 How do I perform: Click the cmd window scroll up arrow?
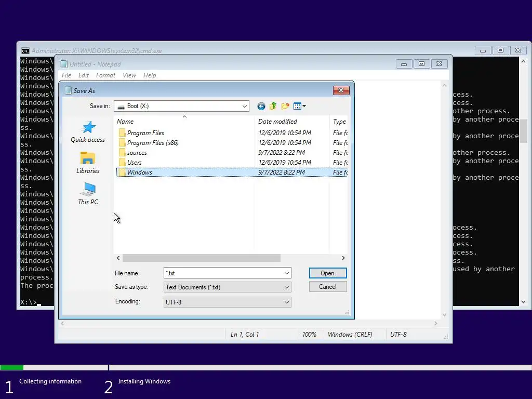pos(523,61)
